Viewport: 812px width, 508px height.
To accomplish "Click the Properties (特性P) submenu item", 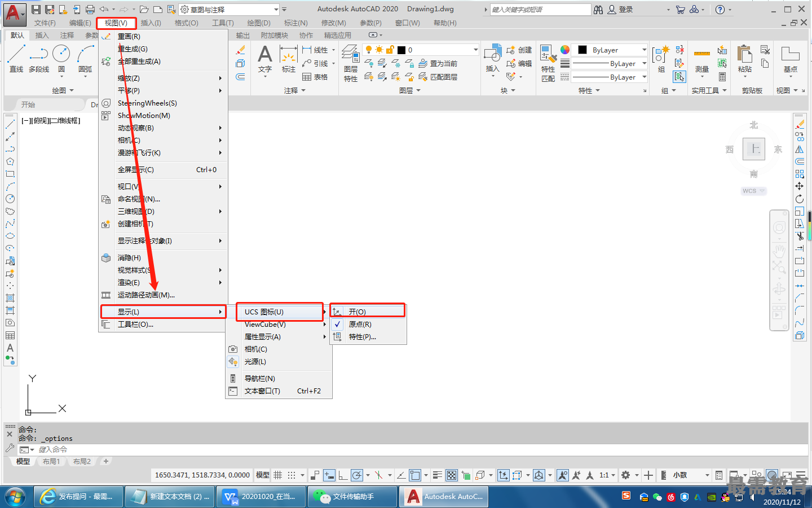I will click(x=368, y=336).
